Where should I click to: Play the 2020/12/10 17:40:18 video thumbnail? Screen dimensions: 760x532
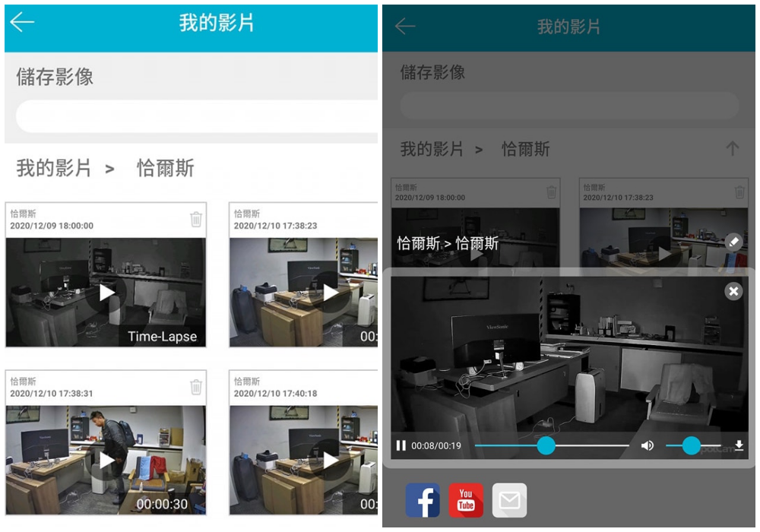tap(331, 461)
